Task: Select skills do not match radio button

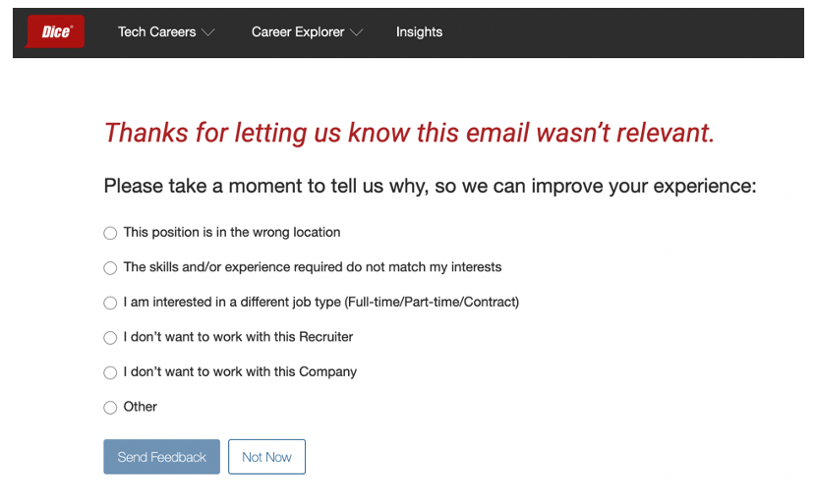Action: (x=110, y=267)
